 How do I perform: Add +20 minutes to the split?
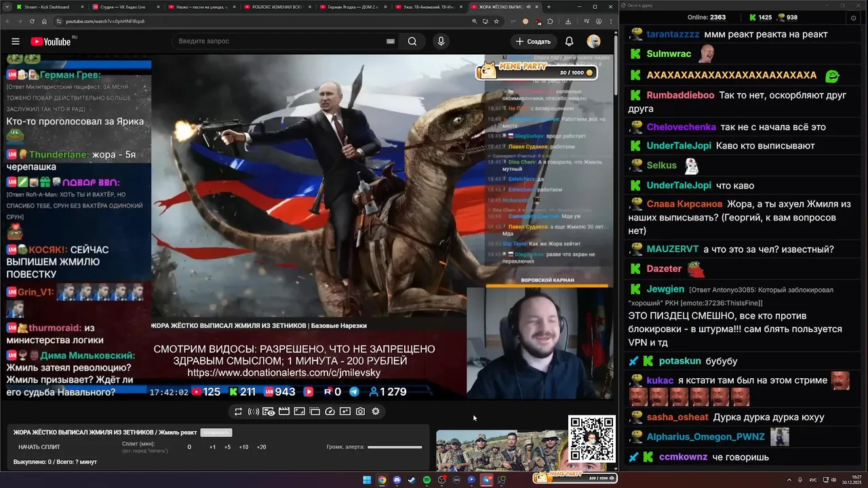[x=261, y=447]
